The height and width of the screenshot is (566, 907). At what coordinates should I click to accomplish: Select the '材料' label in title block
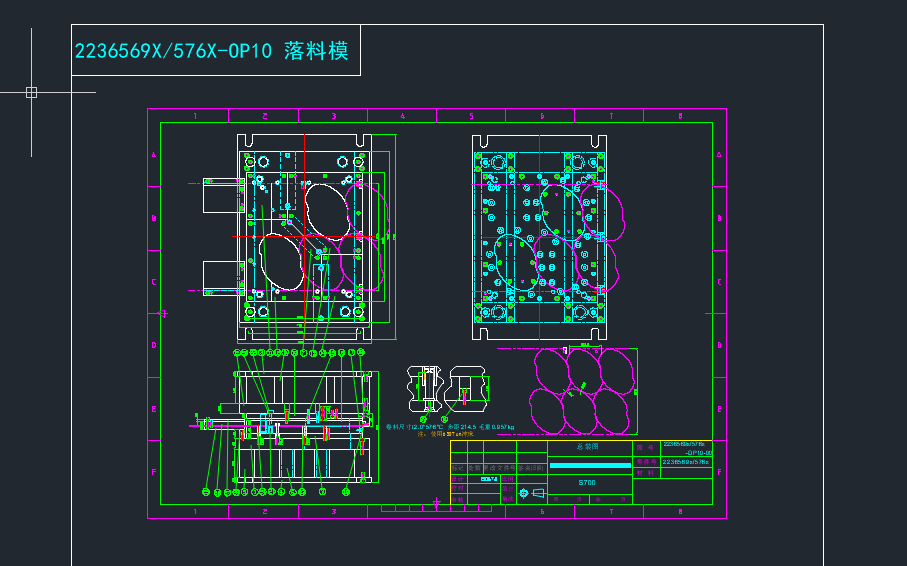[x=645, y=473]
